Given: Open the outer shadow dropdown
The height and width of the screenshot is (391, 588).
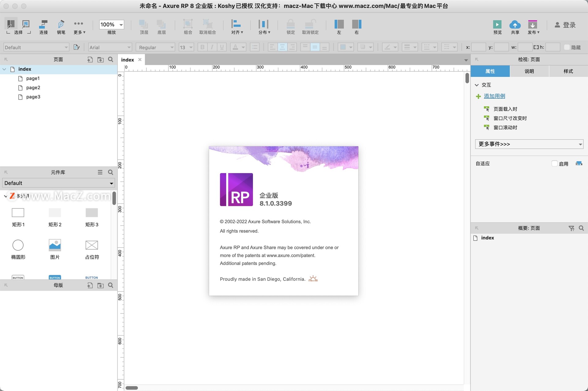Looking at the screenshot, I should pyautogui.click(x=365, y=47).
